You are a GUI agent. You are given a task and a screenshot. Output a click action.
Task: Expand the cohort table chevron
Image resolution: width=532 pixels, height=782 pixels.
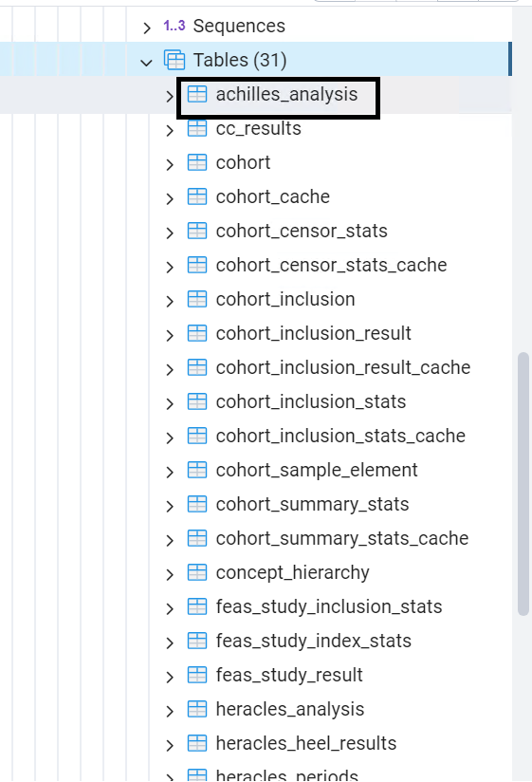click(170, 164)
